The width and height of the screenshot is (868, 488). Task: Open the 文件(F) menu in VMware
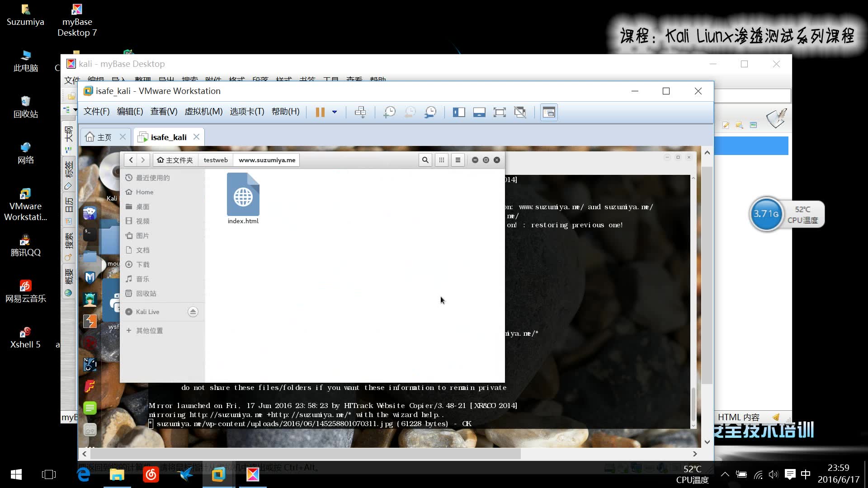pos(96,112)
